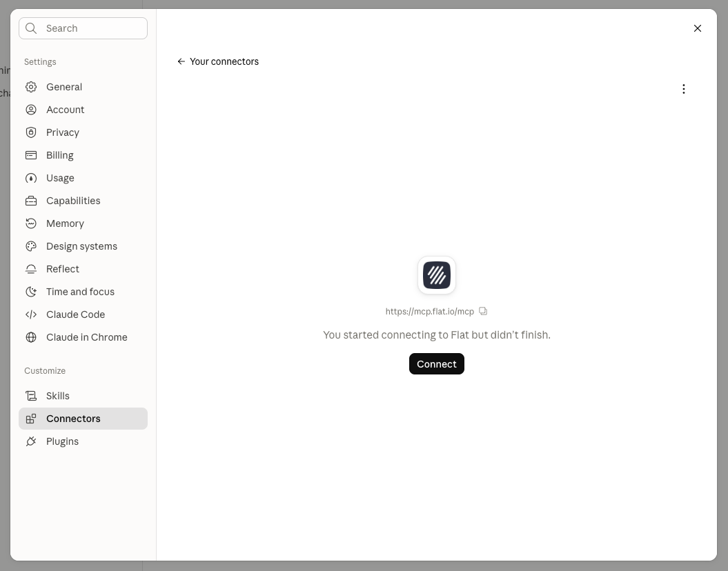Click the Memory icon in sidebar
This screenshot has width=728, height=571.
pos(31,223)
